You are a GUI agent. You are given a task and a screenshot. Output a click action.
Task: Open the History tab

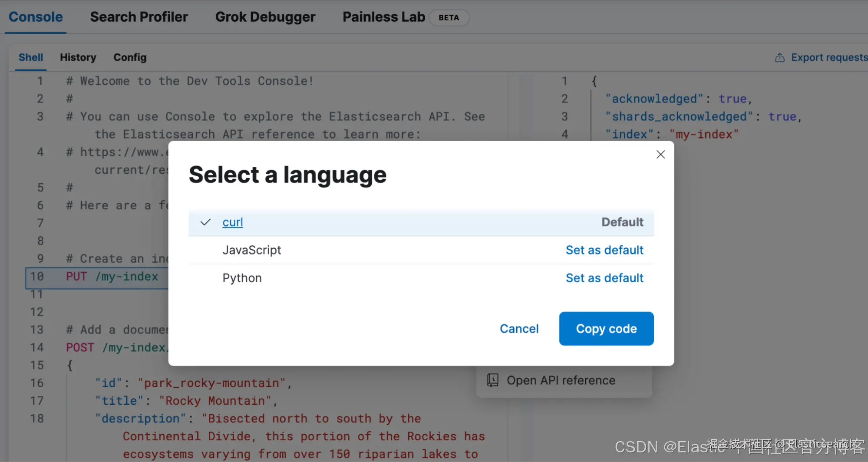point(78,57)
